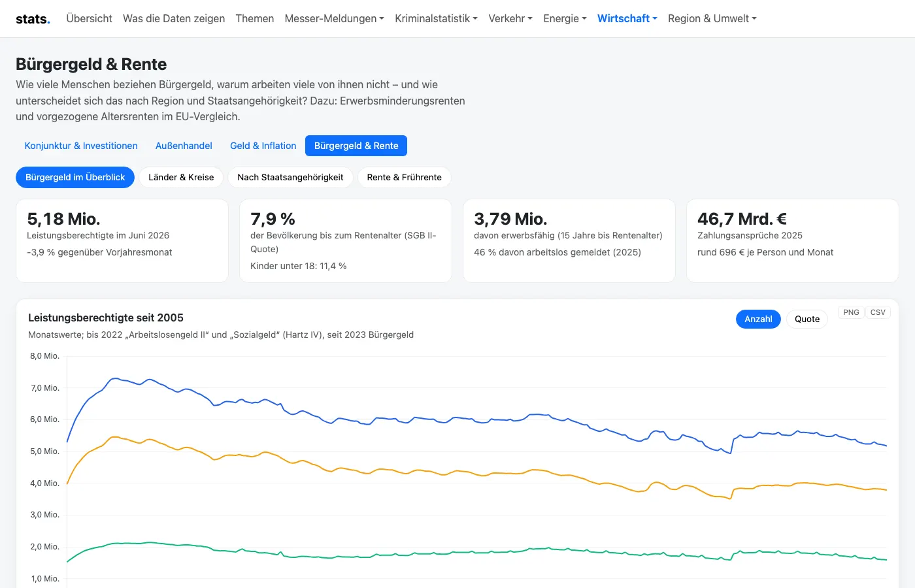Click the Leistungsberechtigte seit 2005 heading

click(106, 318)
